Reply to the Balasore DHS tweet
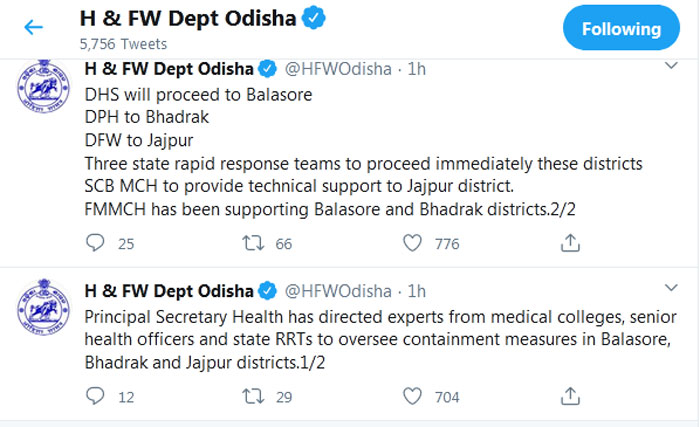The image size is (700, 427). [95, 243]
